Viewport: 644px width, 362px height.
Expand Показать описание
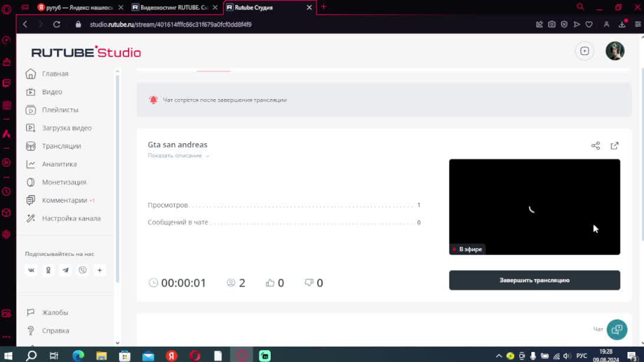coord(178,156)
